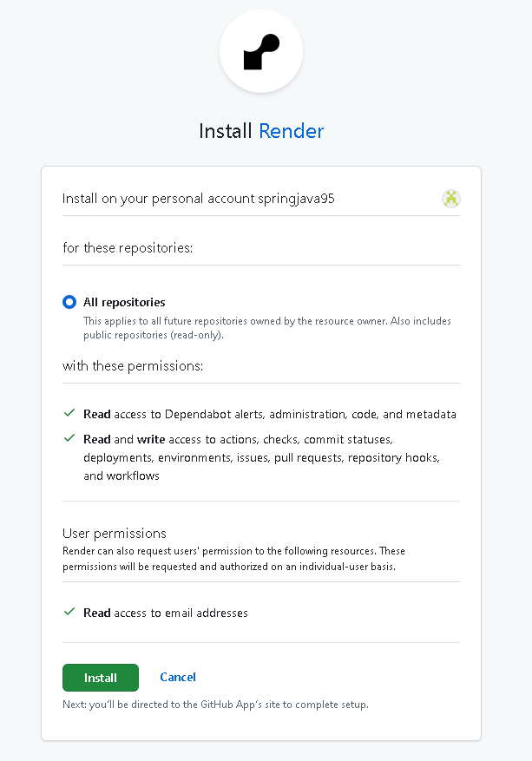Click checkmark beside Dependabot alerts read access
The width and height of the screenshot is (532, 761).
pyautogui.click(x=69, y=413)
